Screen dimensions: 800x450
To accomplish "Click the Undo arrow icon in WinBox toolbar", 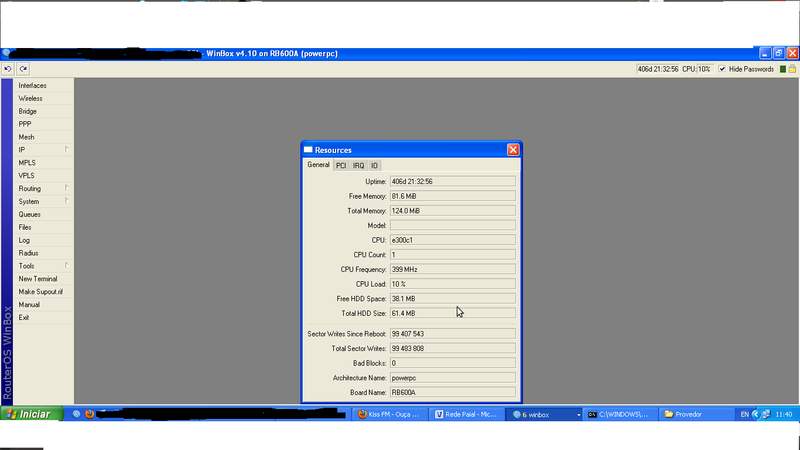I will [8, 69].
